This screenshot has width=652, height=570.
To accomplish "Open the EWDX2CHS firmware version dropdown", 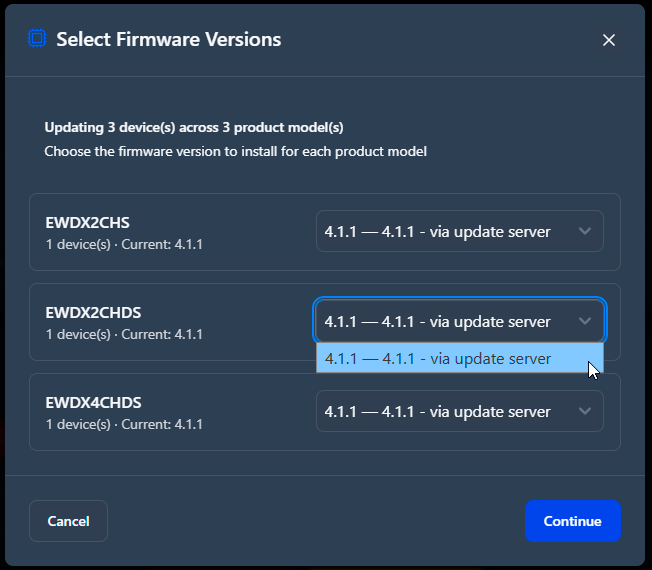I will tap(459, 231).
